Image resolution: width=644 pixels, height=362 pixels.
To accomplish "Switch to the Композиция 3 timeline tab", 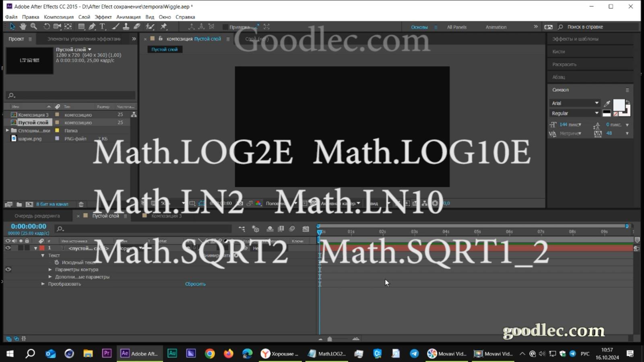I will [167, 216].
